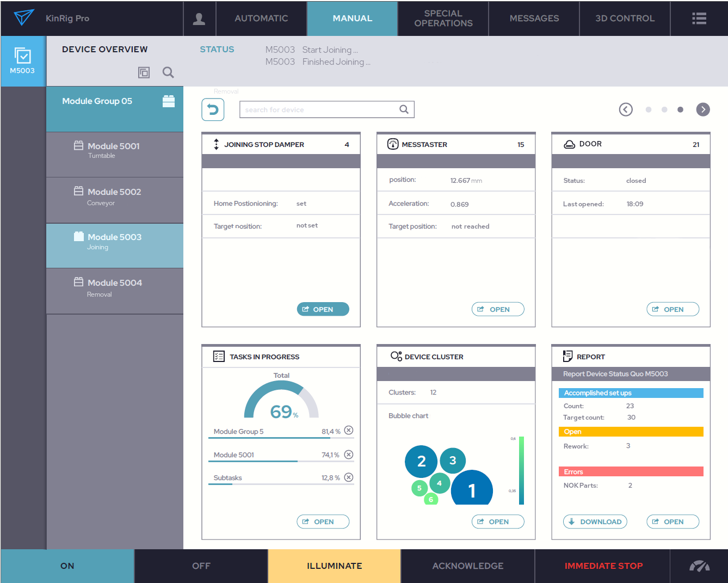Click the bubble chart color scale bar
Image resolution: width=728 pixels, height=583 pixels.
click(x=521, y=470)
